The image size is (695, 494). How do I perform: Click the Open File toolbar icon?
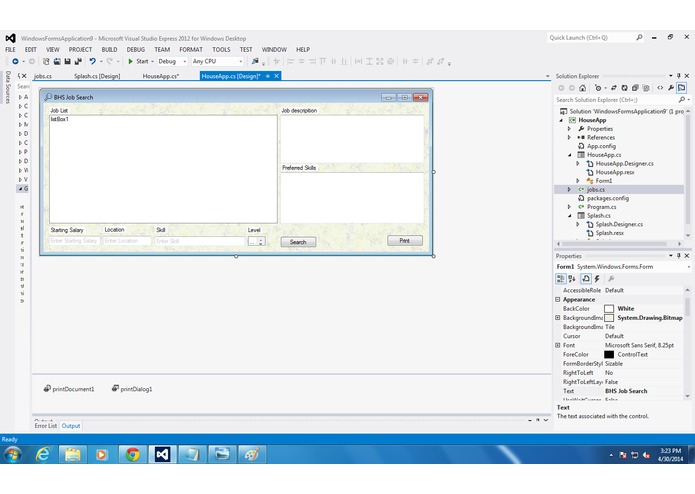57,62
